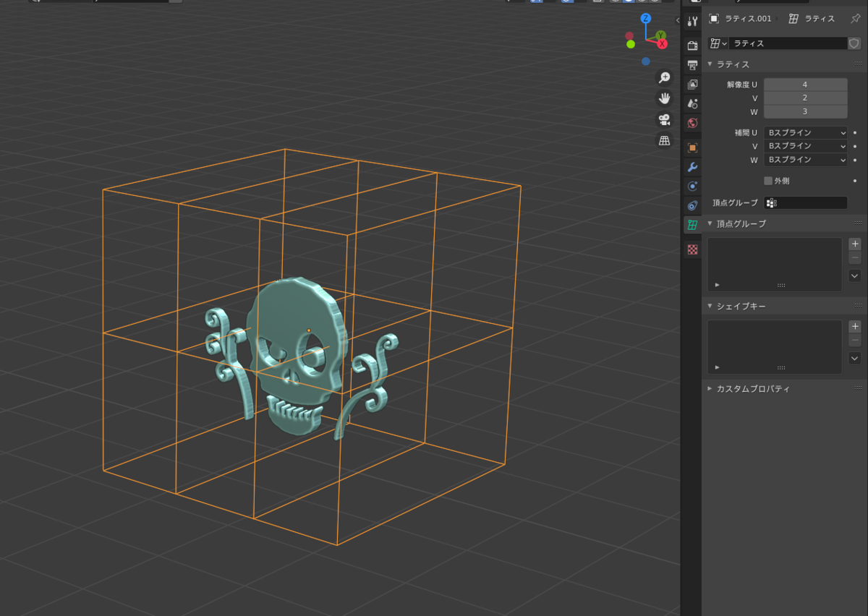Screen dimensions: 868x616
Task: Select the green Lattice data tab
Action: [x=692, y=225]
